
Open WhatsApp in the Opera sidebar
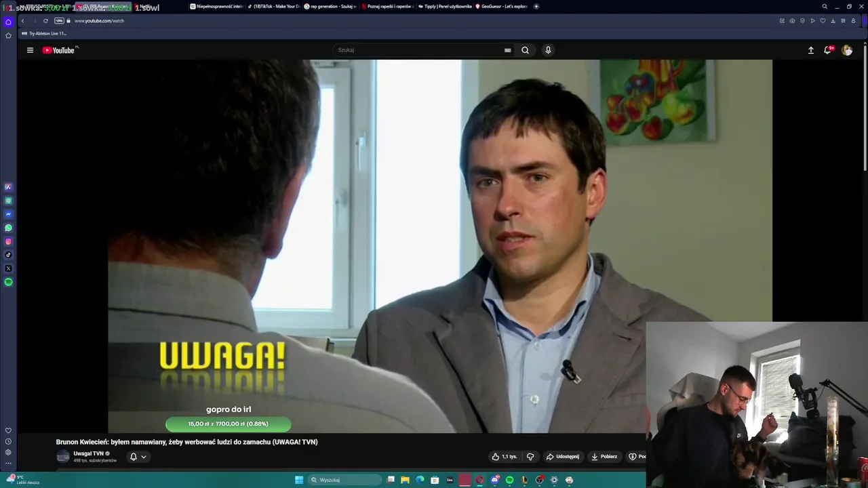tap(8, 228)
